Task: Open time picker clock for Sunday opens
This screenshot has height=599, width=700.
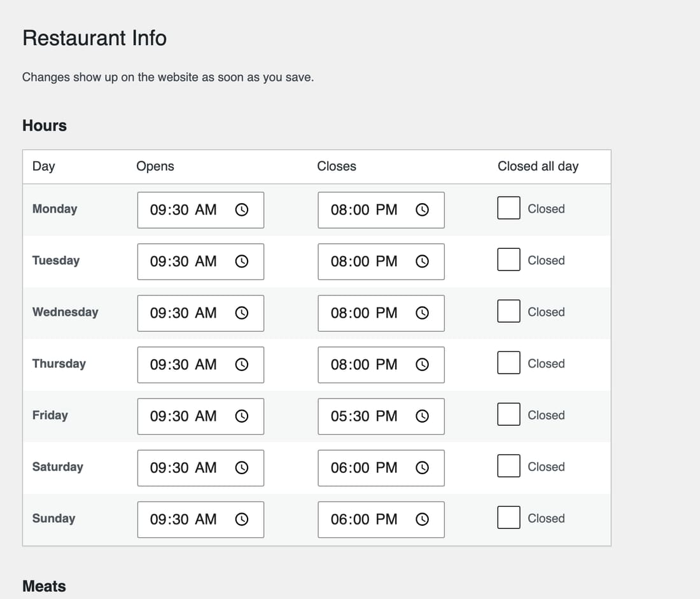Action: pos(242,519)
